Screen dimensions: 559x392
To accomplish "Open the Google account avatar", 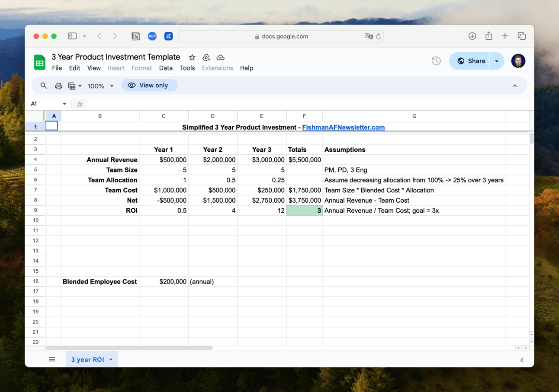I will tap(518, 61).
